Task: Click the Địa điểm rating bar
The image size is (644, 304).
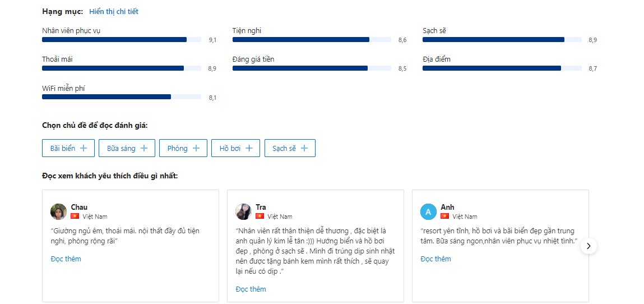Action: tap(502, 68)
